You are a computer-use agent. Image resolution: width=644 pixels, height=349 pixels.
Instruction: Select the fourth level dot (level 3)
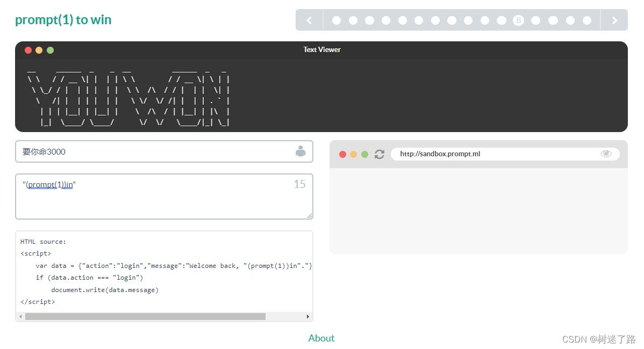tap(386, 20)
